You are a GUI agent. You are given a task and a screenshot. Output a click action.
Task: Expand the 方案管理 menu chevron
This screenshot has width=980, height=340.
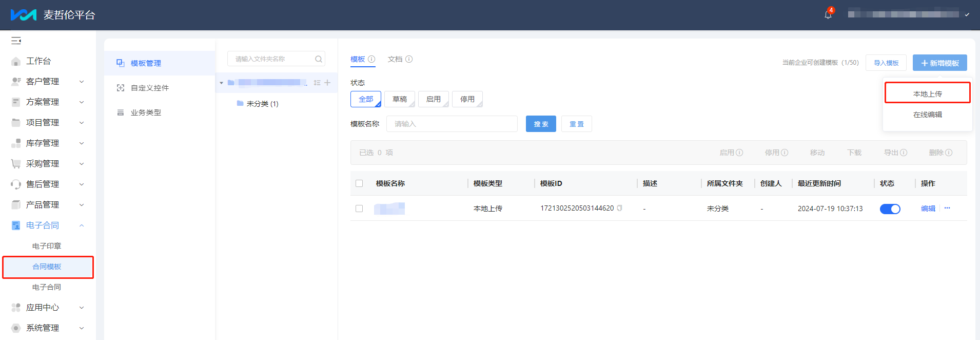82,102
